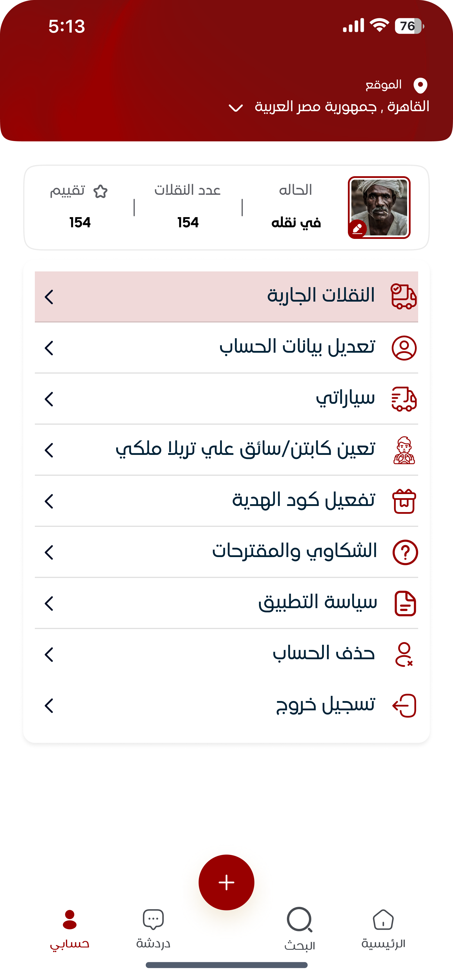Click the سياسة التطبيق document icon
453x980 pixels.
tap(405, 604)
